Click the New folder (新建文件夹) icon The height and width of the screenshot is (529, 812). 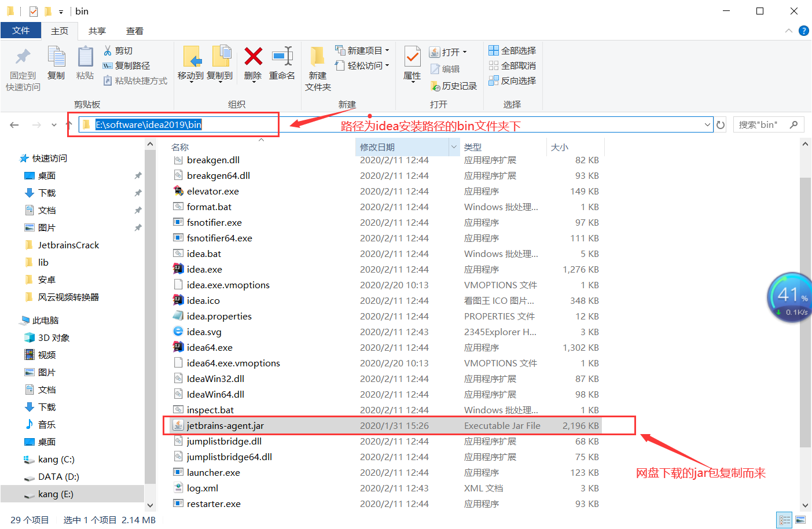[317, 57]
